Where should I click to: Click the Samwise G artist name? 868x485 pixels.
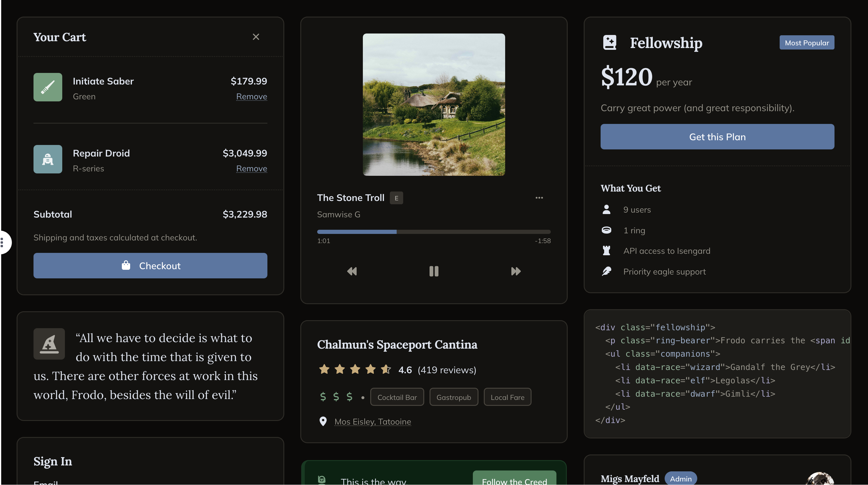pyautogui.click(x=338, y=214)
